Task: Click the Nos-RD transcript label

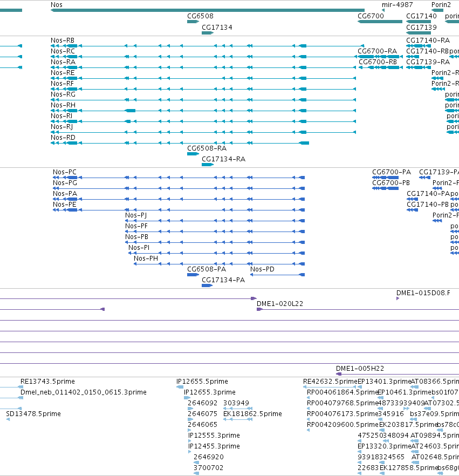Action: (x=63, y=137)
